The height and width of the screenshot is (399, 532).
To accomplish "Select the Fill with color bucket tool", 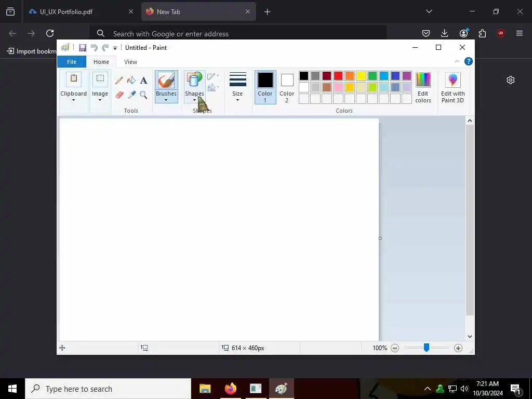I will 131,81.
